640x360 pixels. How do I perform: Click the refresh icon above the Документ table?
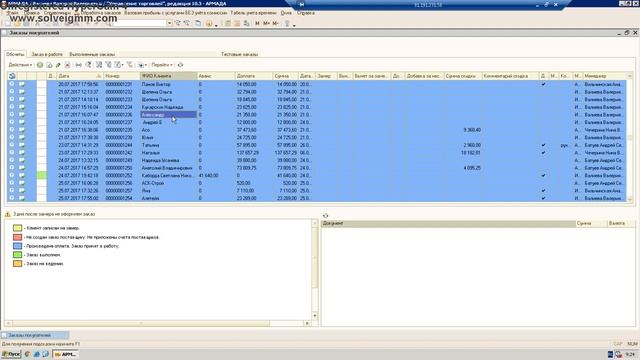coord(325,216)
